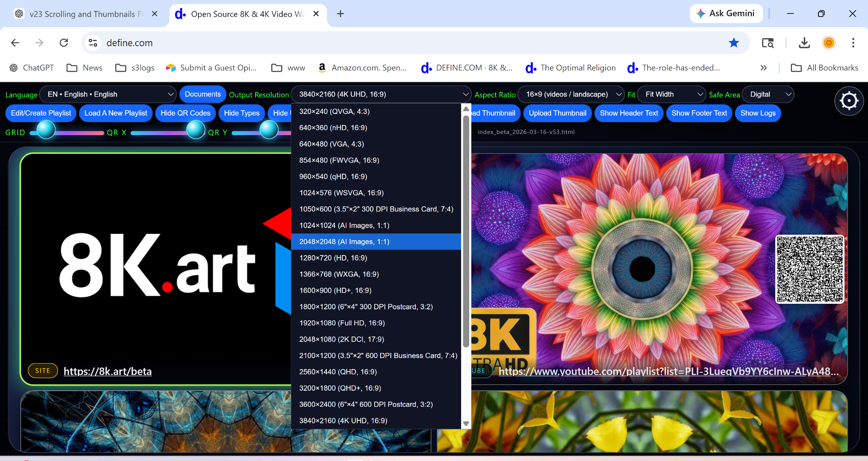Toggle Show Footer Text
Screen dimensions: 868x461
(699, 113)
